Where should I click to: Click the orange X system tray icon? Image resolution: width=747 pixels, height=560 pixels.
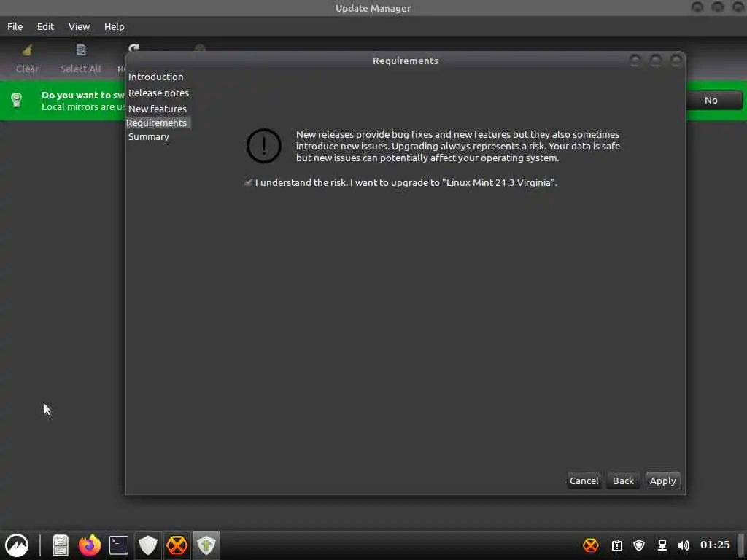(591, 545)
